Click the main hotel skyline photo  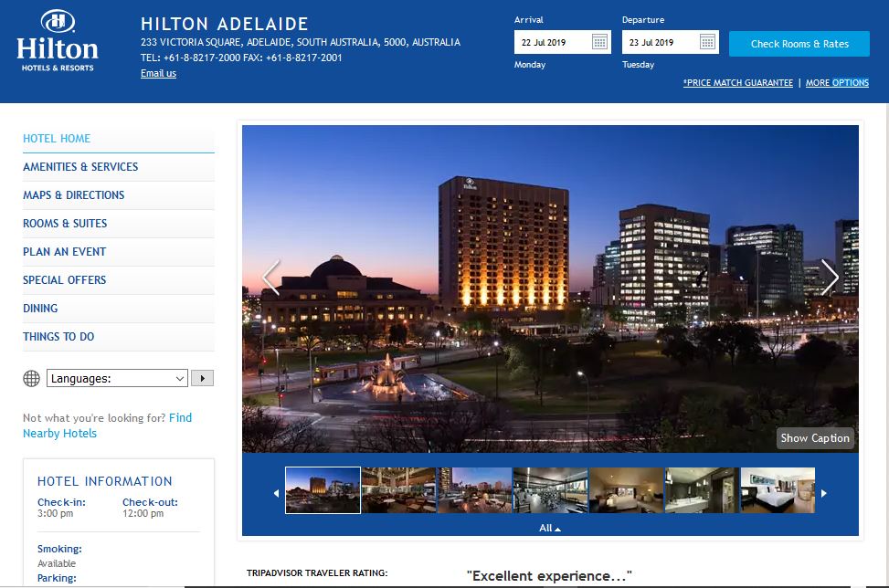click(550, 289)
